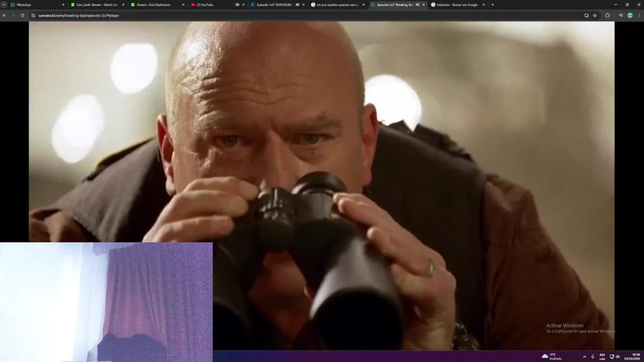This screenshot has width=644, height=362.
Task: Show hidden system tray icons
Action: click(x=584, y=356)
